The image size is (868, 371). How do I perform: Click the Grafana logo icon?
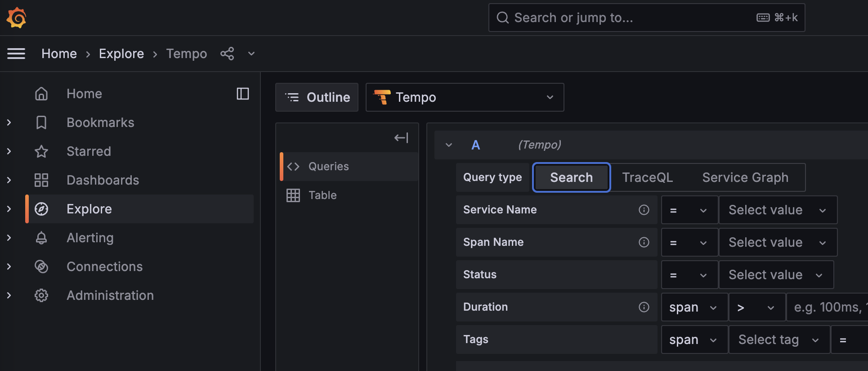pos(17,18)
